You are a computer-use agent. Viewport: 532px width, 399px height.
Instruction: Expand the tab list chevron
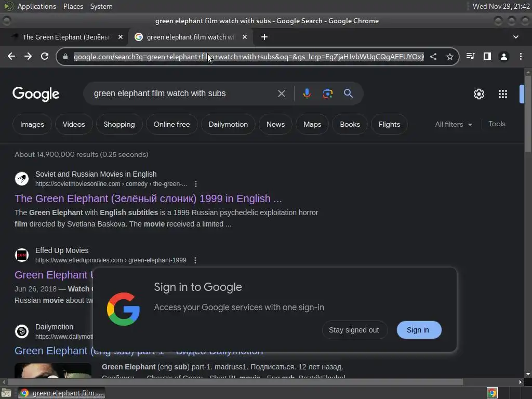coord(516,37)
